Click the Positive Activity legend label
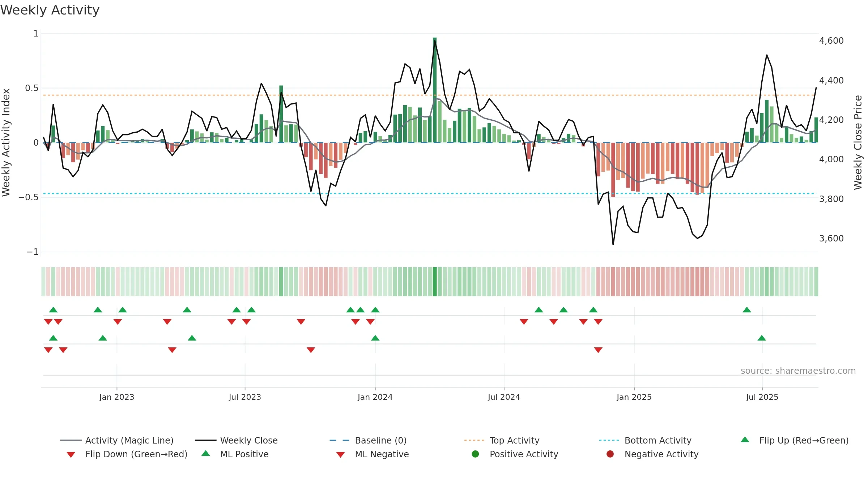868x488 pixels. coord(524,454)
